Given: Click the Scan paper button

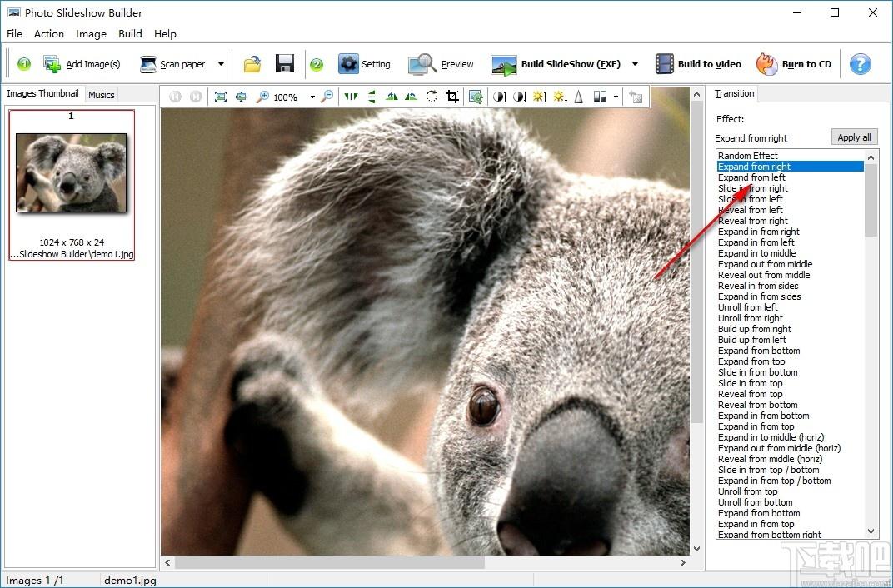Looking at the screenshot, I should pos(172,64).
